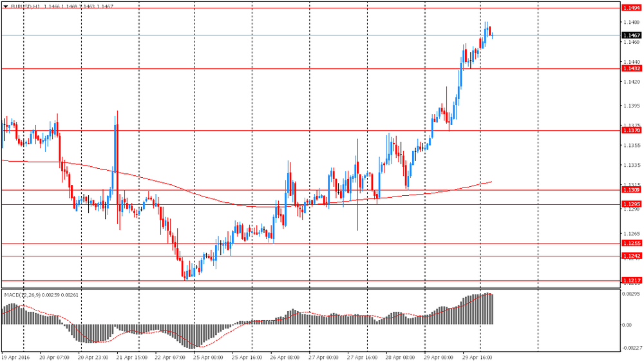This screenshot has width=644, height=364.
Task: Select the 1.1432 red price level label
Action: click(630, 68)
